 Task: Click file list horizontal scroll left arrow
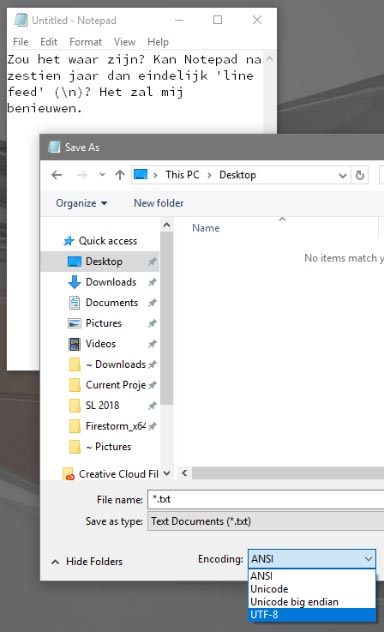[185, 473]
